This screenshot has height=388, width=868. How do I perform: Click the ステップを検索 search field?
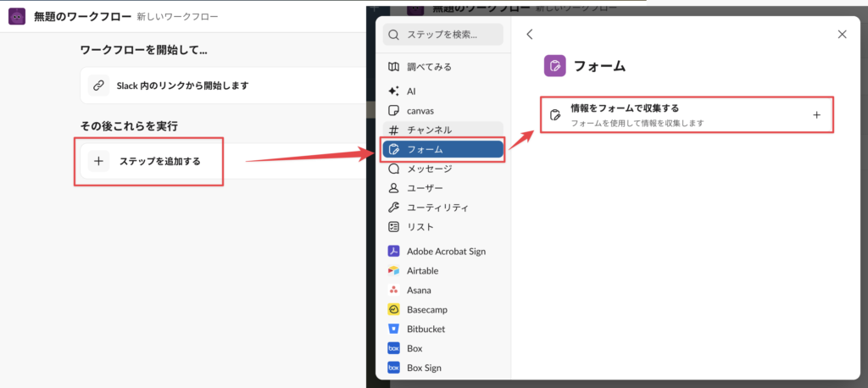click(x=443, y=35)
